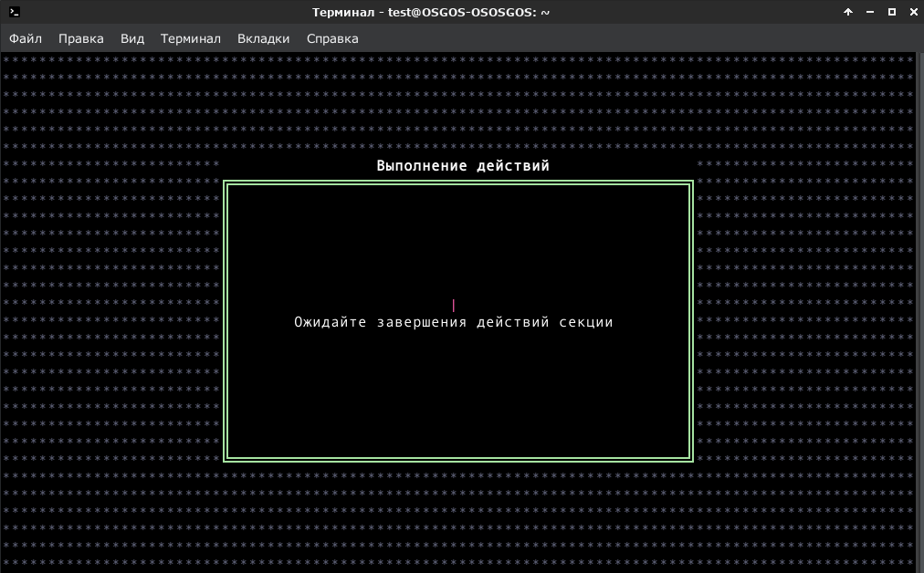Click the keep-above arrow window button
Viewport: 924px width, 573px height.
(x=848, y=12)
